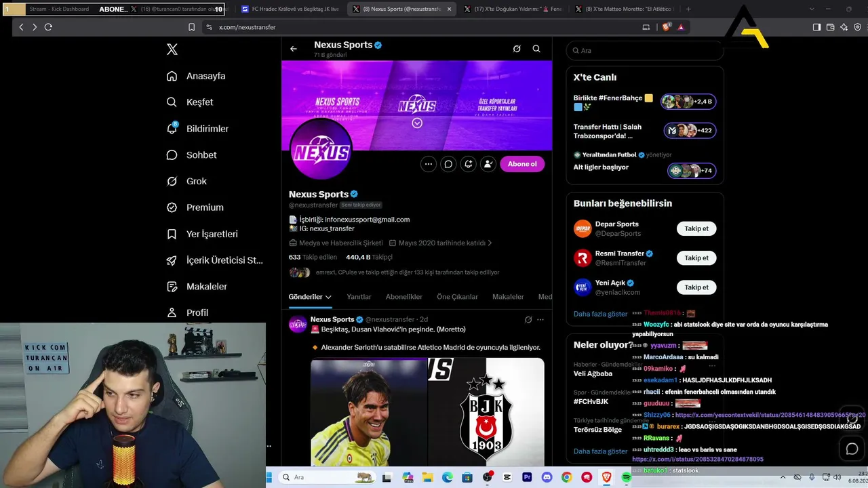The width and height of the screenshot is (868, 488).
Task: Open Discord from the taskbar
Action: pyautogui.click(x=547, y=477)
